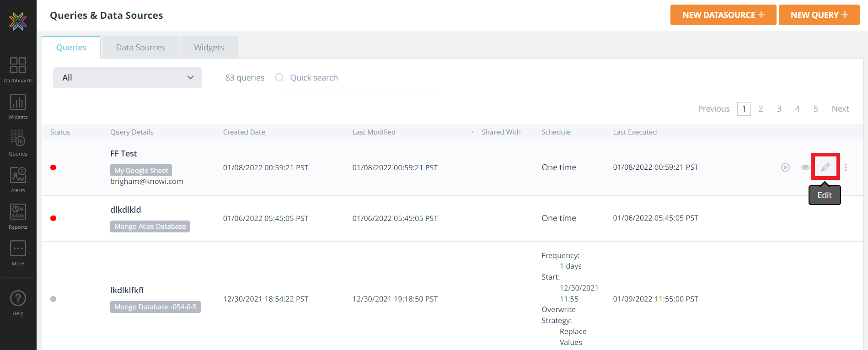The width and height of the screenshot is (868, 350).
Task: Preview FF Test query with eye icon
Action: pyautogui.click(x=805, y=167)
